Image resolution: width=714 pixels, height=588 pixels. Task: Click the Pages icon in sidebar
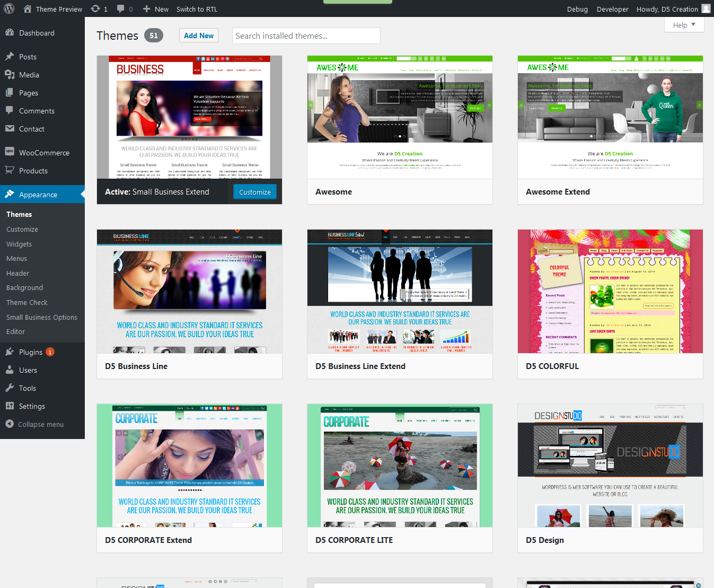(10, 92)
